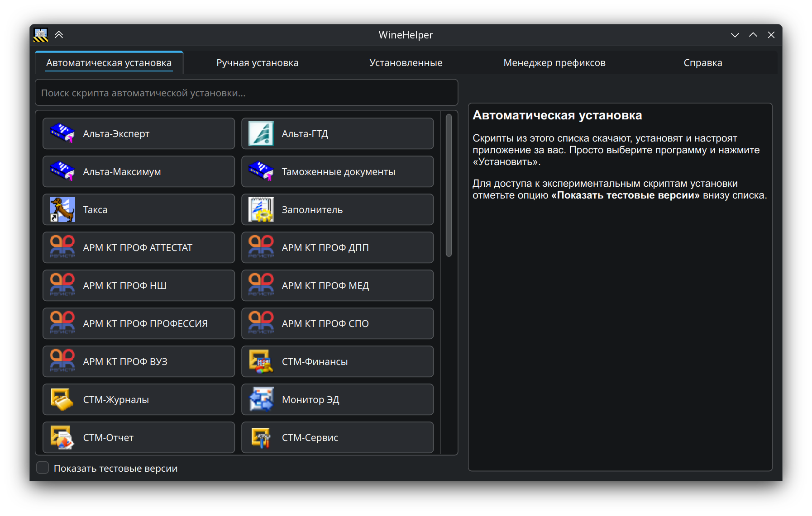812x516 pixels.
Task: Select Монитор ЭД from the list
Action: coord(337,399)
